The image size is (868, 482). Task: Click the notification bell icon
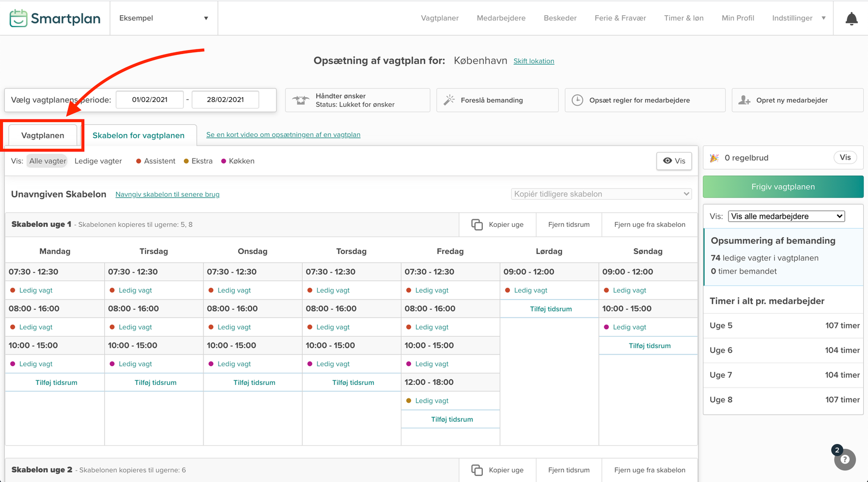(851, 19)
